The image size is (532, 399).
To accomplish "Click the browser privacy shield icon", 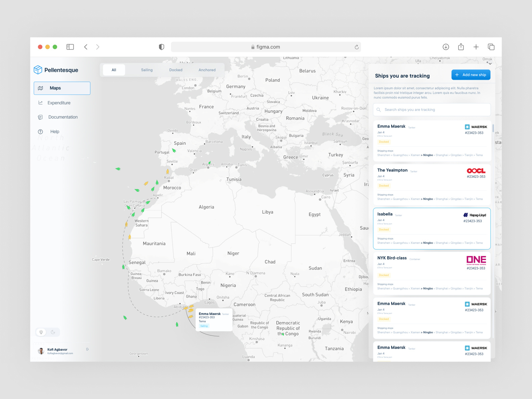I will point(162,47).
